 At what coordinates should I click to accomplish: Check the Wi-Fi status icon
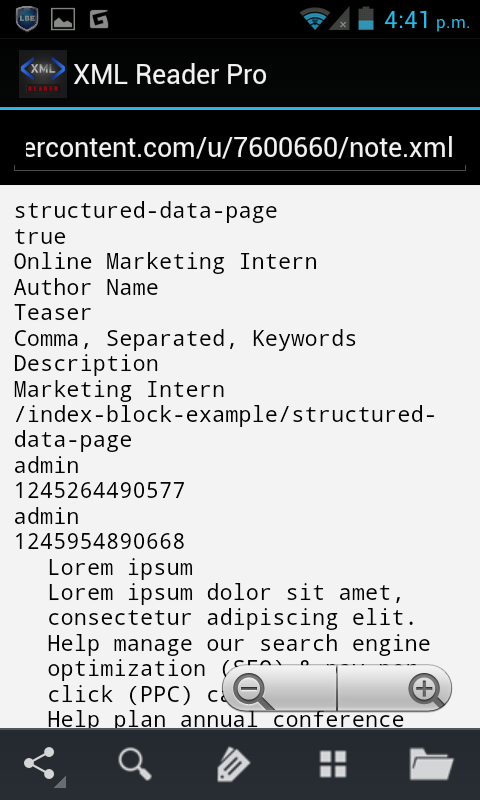tap(315, 19)
